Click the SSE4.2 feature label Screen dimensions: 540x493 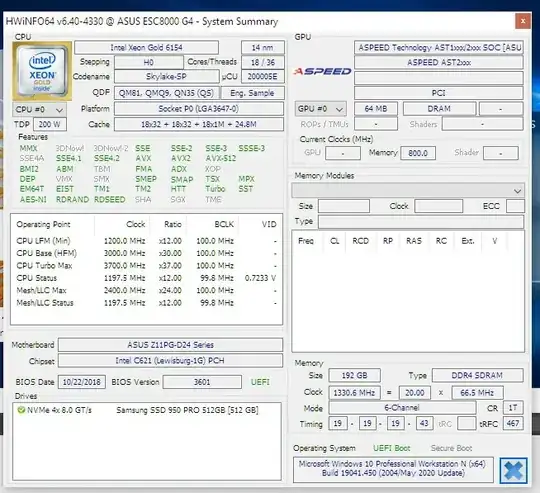107,158
